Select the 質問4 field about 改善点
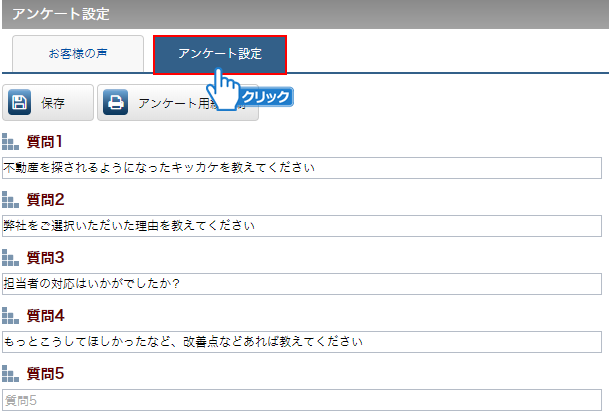 pos(302,342)
